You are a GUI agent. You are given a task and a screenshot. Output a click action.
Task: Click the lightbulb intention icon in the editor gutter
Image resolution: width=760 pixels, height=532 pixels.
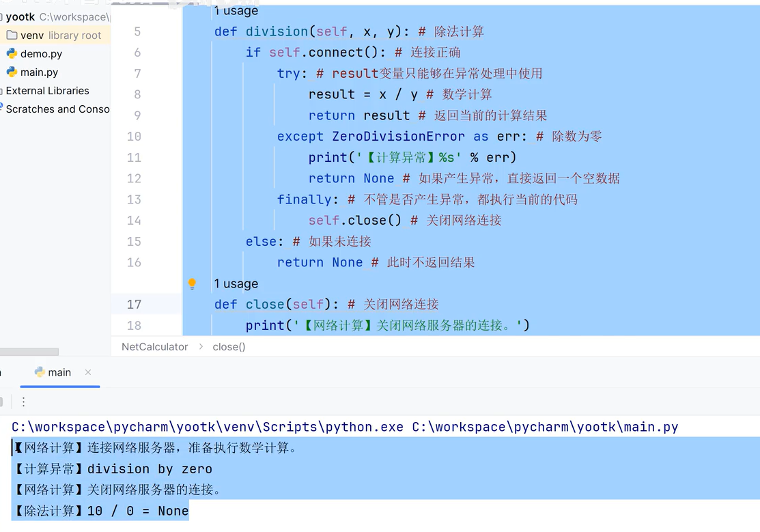point(192,283)
